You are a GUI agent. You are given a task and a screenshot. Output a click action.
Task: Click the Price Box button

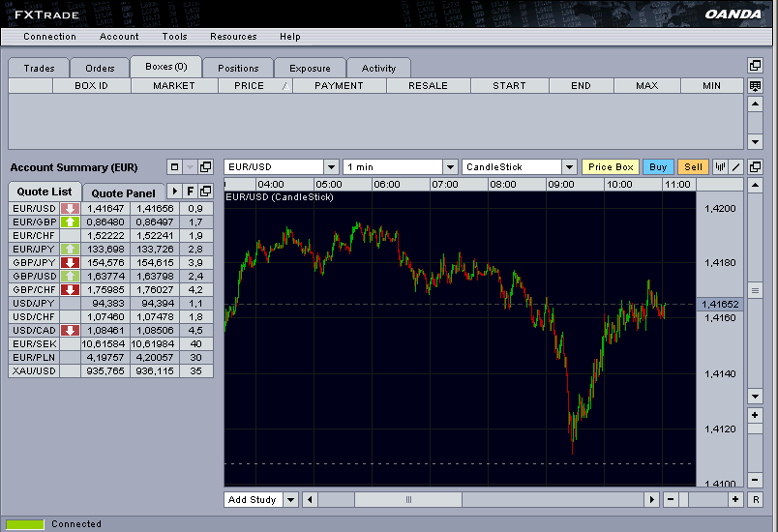(611, 167)
